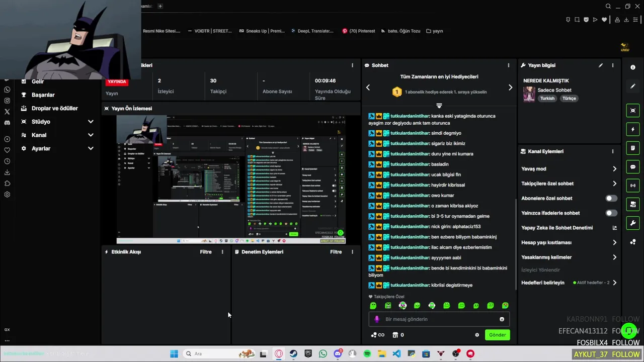Open Denetim Eylemleri three-dot menu
This screenshot has height=362, width=644.
(x=352, y=252)
